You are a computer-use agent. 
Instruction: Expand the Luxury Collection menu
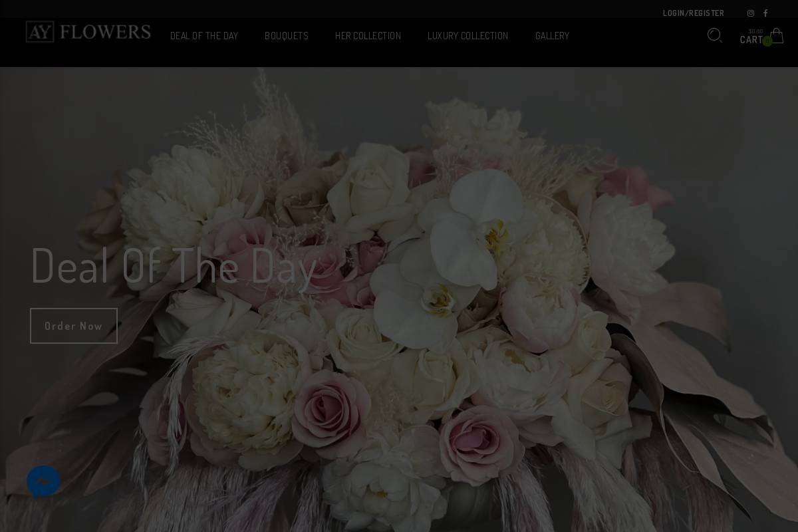(x=467, y=36)
